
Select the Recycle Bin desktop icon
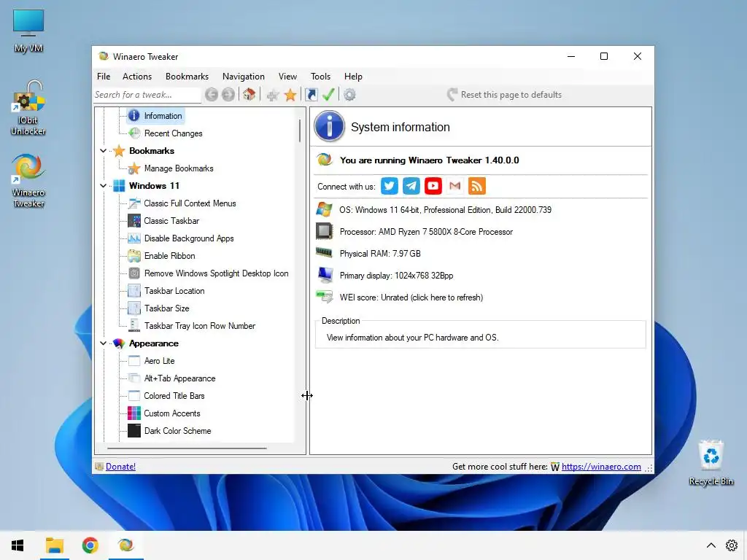point(711,462)
